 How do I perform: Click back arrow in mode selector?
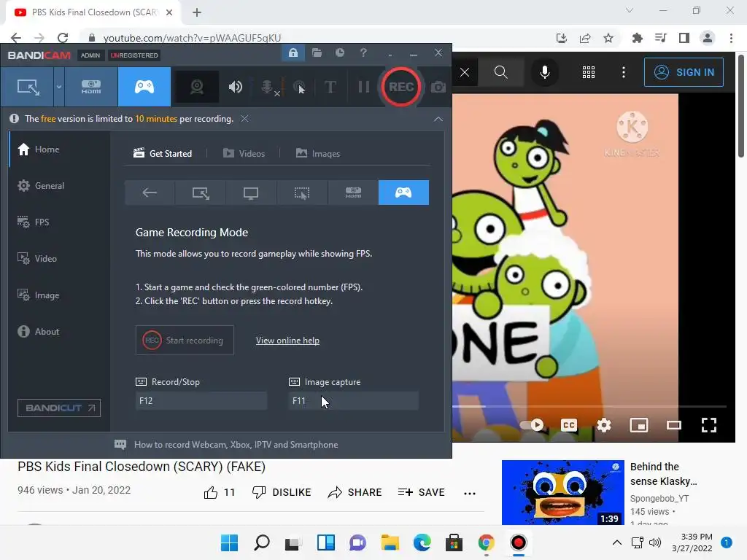pyautogui.click(x=150, y=192)
